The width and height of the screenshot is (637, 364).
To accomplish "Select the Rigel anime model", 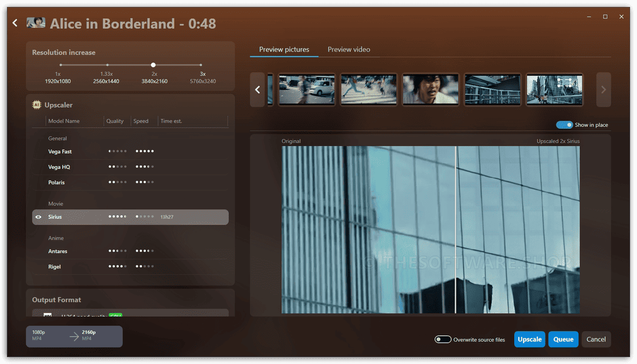I will (130, 267).
